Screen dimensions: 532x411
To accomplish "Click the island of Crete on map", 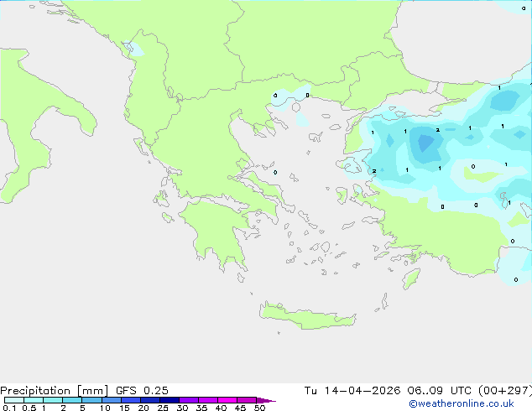I will [x=307, y=316].
